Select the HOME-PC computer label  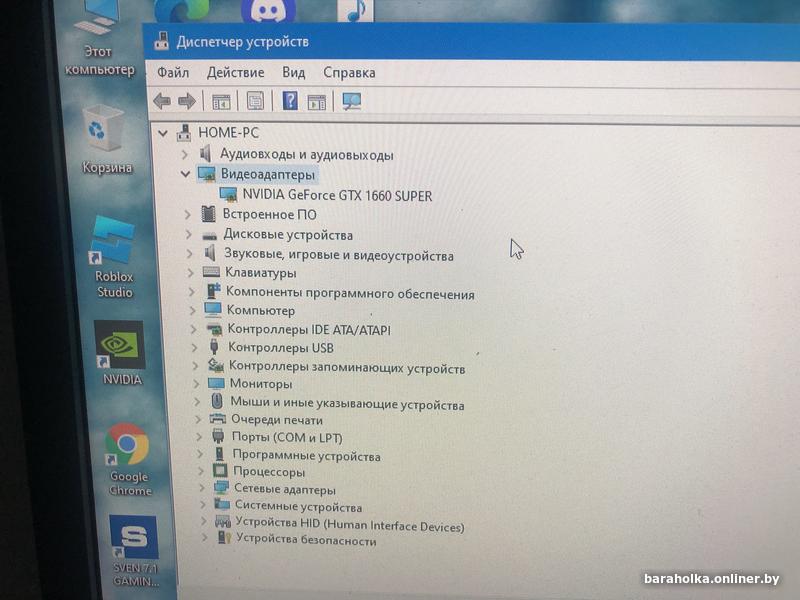point(229,133)
